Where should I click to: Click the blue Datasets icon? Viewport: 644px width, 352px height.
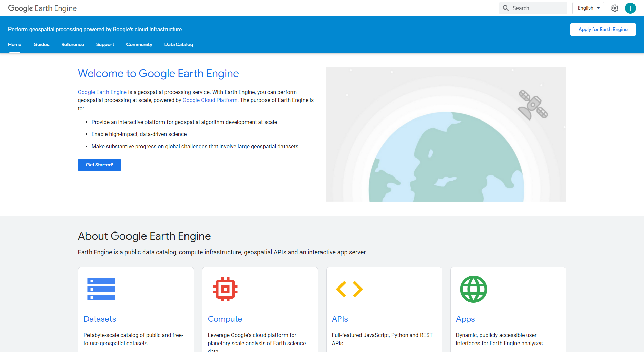[101, 289]
